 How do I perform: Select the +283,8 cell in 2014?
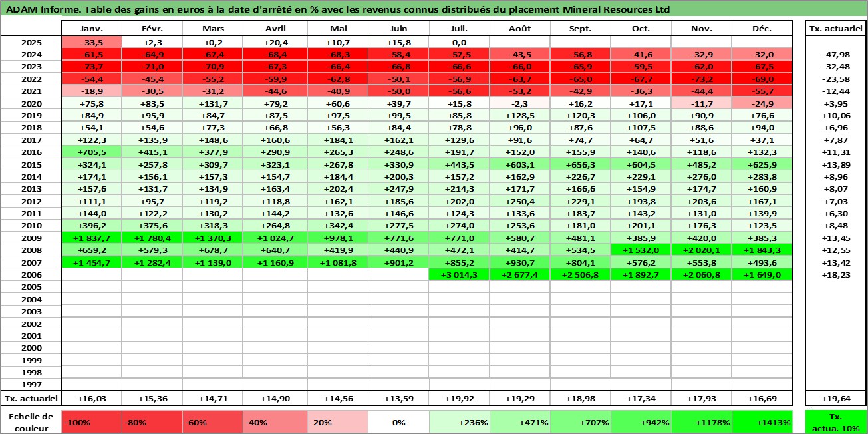pos(762,177)
